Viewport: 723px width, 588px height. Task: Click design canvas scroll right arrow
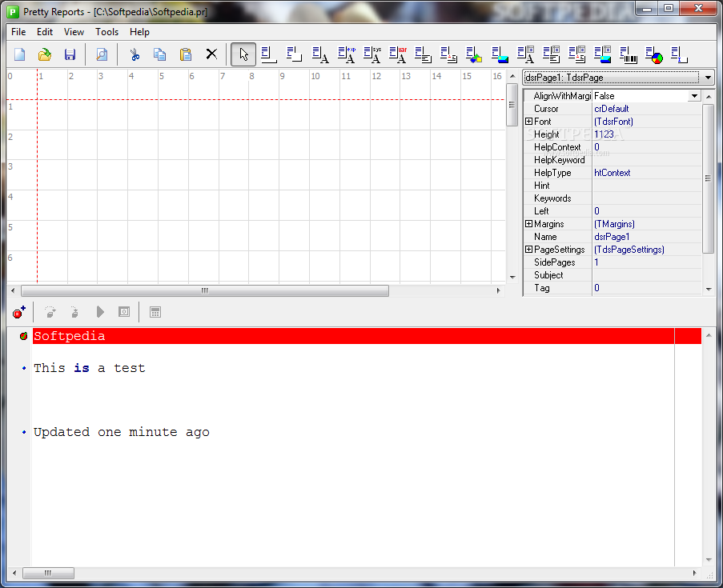click(498, 290)
